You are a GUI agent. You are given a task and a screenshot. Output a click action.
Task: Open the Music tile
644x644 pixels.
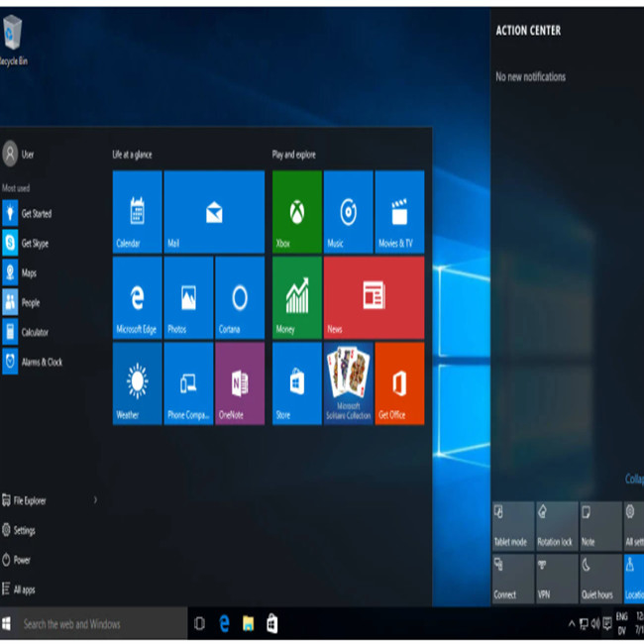point(349,211)
